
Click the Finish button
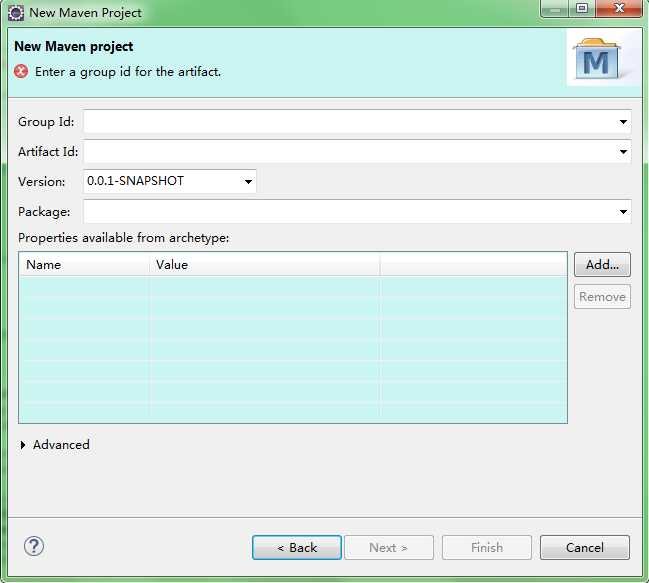(x=487, y=547)
